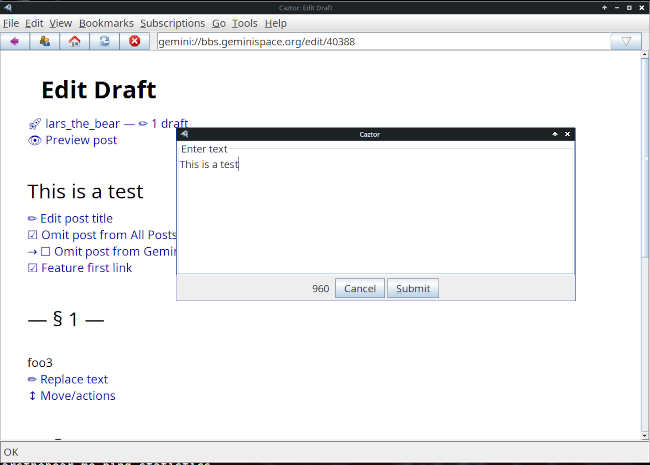Click the OK status bar text
Viewport: 650px width, 465px height.
tap(11, 452)
